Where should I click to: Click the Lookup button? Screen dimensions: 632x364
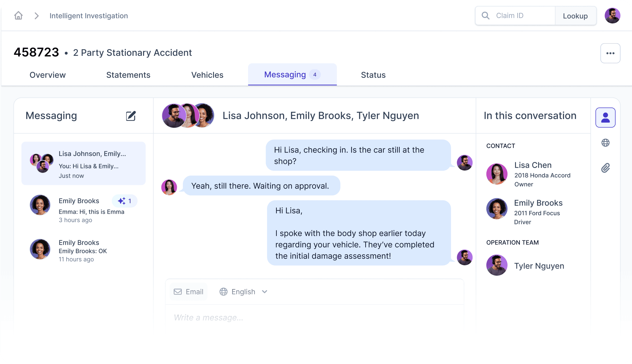point(576,16)
